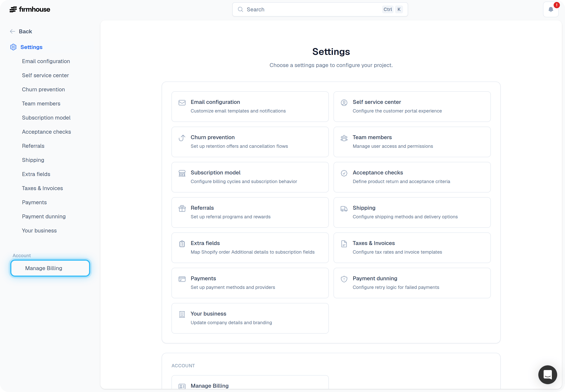Click the Extra fields clipboard icon
The height and width of the screenshot is (392, 565).
(x=182, y=244)
